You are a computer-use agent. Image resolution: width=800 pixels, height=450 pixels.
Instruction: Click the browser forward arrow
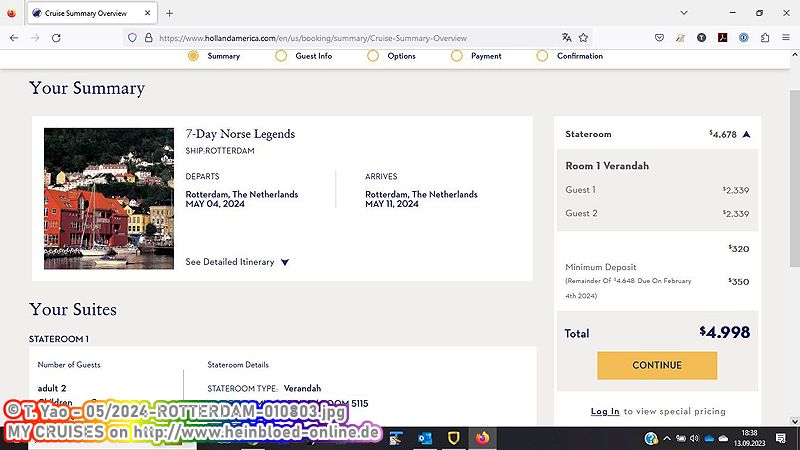[35, 38]
